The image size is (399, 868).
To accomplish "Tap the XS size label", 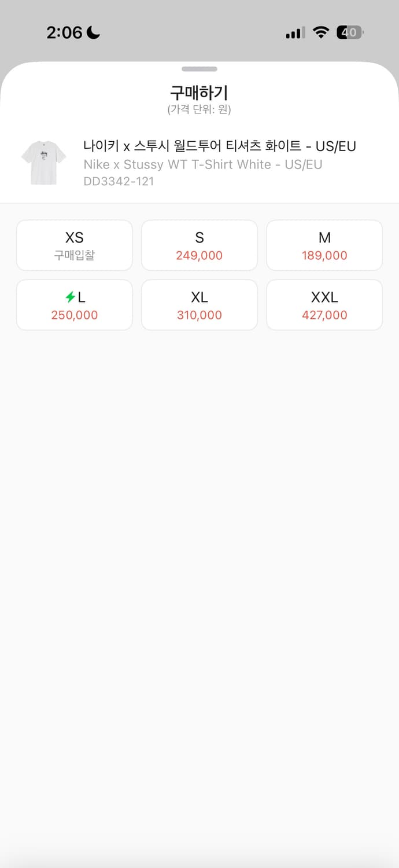I will pos(75,237).
